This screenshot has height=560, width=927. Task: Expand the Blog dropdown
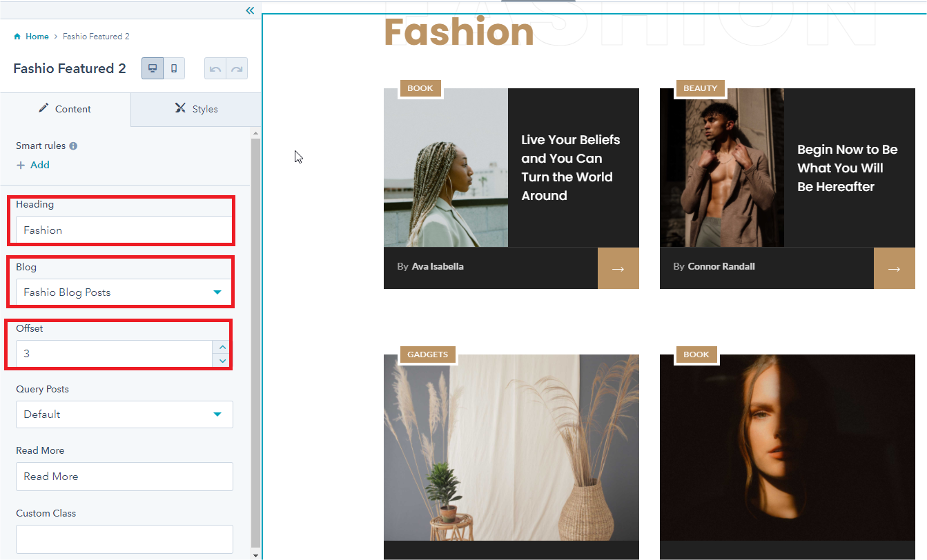tap(124, 292)
